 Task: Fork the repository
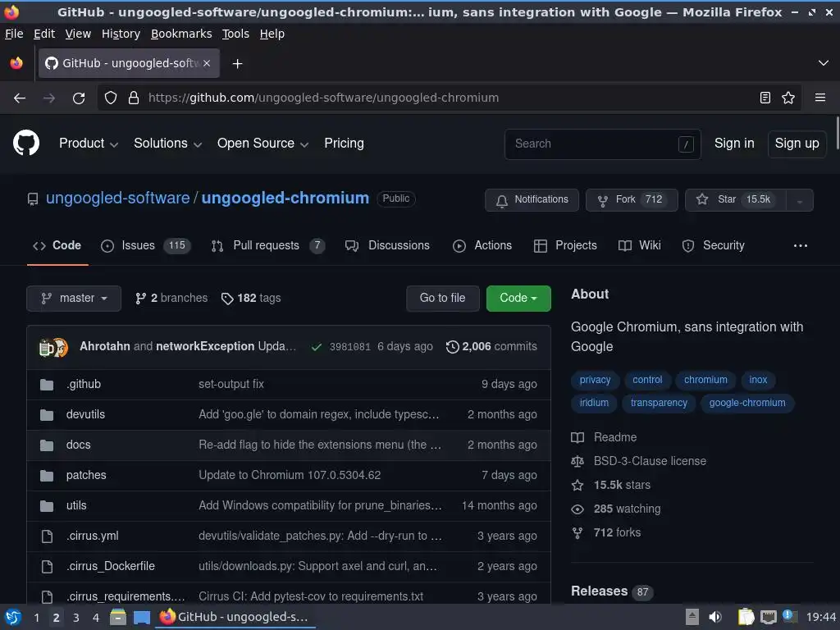point(632,200)
